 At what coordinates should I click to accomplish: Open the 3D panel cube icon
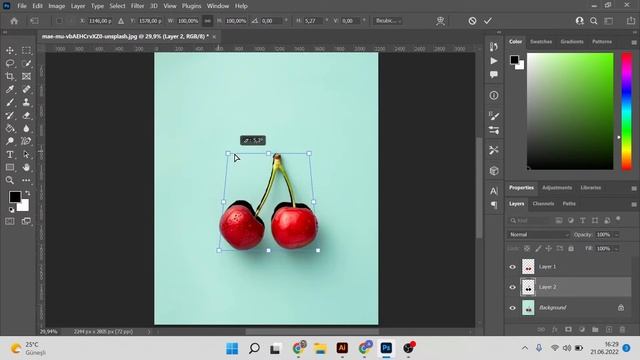494,171
